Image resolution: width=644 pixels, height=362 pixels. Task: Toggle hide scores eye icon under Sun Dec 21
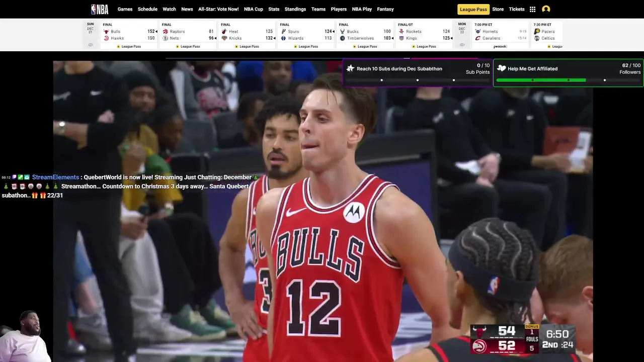tap(91, 45)
